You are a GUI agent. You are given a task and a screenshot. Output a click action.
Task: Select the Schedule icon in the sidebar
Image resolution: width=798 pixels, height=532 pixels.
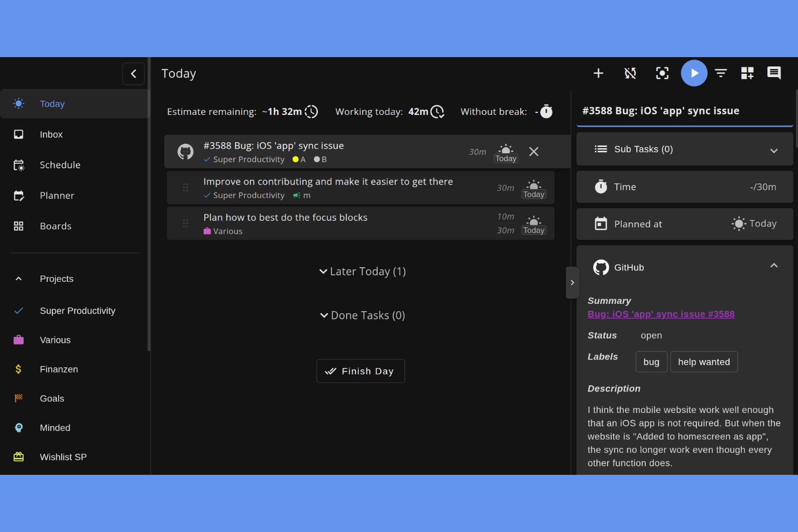pyautogui.click(x=18, y=165)
